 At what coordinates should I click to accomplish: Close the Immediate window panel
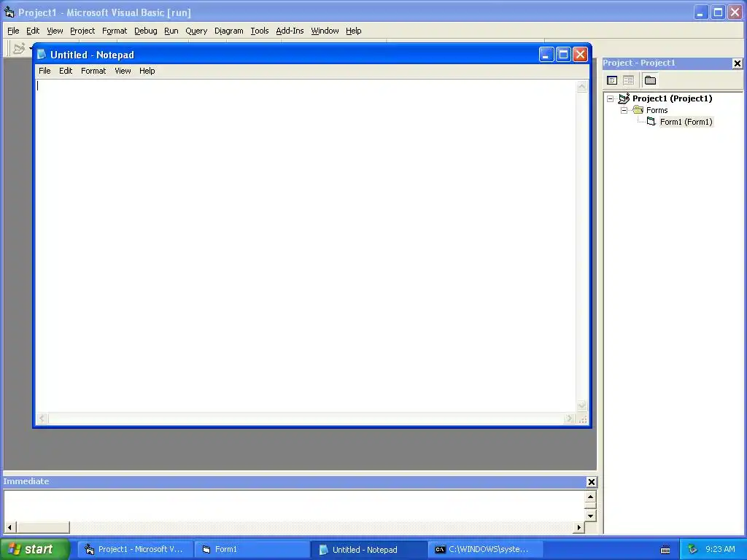(x=591, y=482)
